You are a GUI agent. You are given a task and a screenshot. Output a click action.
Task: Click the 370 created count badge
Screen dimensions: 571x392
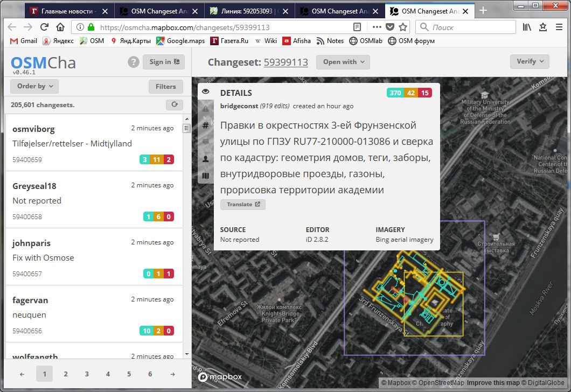tap(395, 93)
